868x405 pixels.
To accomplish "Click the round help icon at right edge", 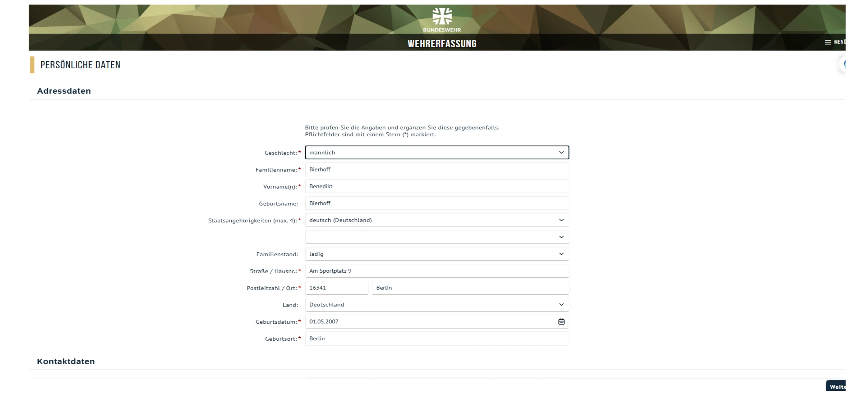I will click(844, 64).
